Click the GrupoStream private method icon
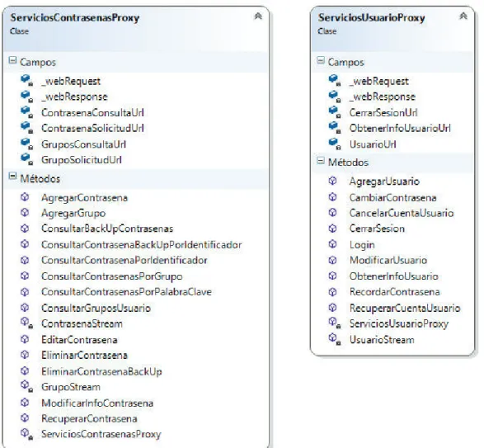Image resolution: width=484 pixels, height=448 pixels. click(26, 386)
